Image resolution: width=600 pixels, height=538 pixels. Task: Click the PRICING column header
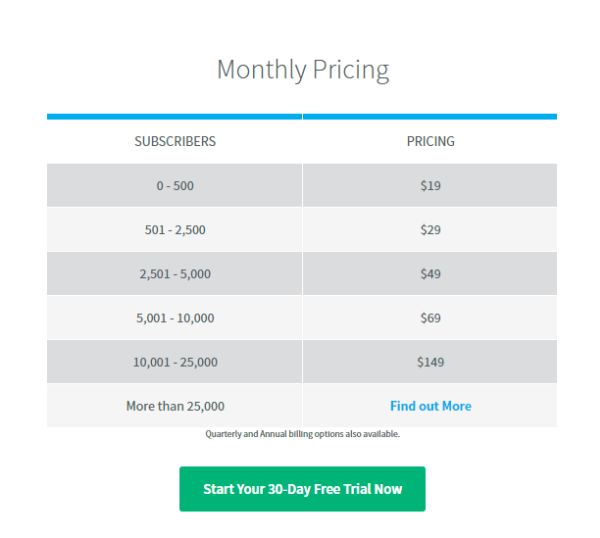(x=430, y=141)
